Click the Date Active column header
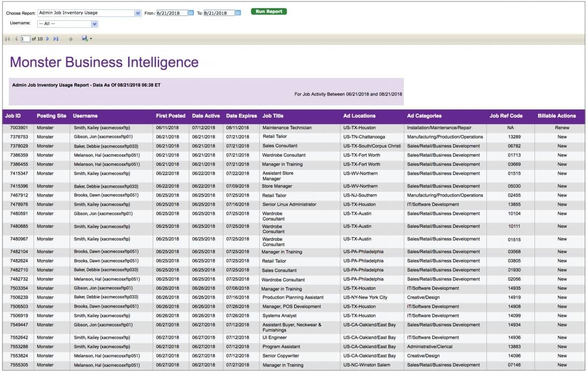The width and height of the screenshot is (588, 372). pyautogui.click(x=206, y=116)
